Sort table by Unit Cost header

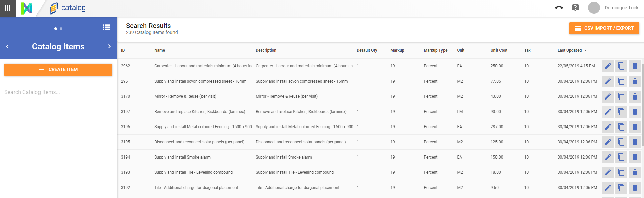[499, 50]
